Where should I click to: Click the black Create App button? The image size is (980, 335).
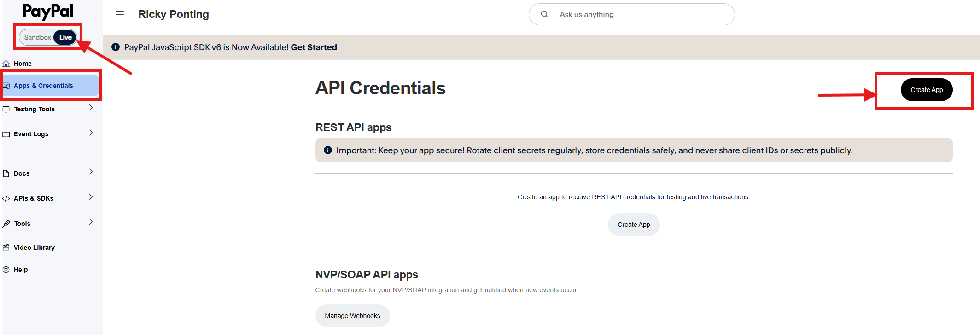927,90
